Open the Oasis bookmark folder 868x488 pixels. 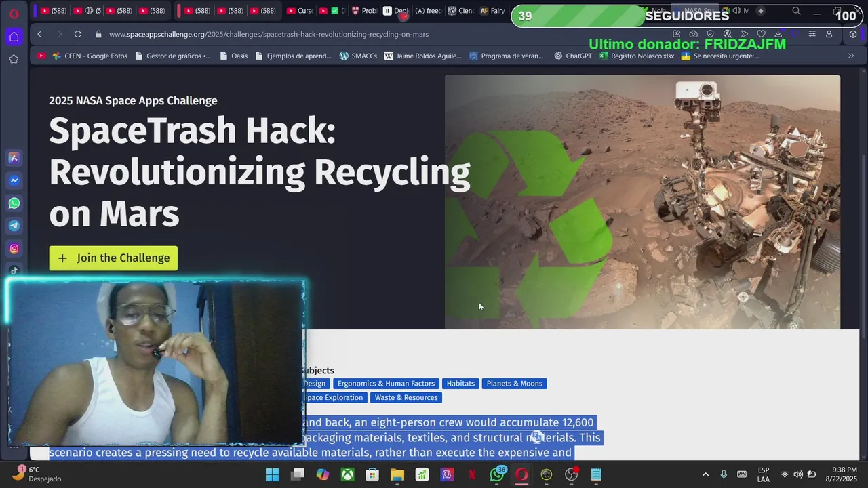[234, 56]
